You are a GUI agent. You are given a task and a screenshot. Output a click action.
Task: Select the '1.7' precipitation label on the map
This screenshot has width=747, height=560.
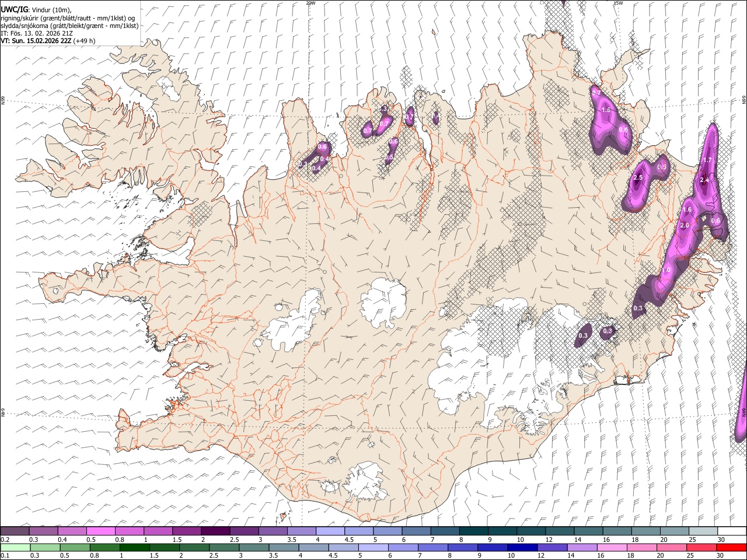[x=707, y=160]
